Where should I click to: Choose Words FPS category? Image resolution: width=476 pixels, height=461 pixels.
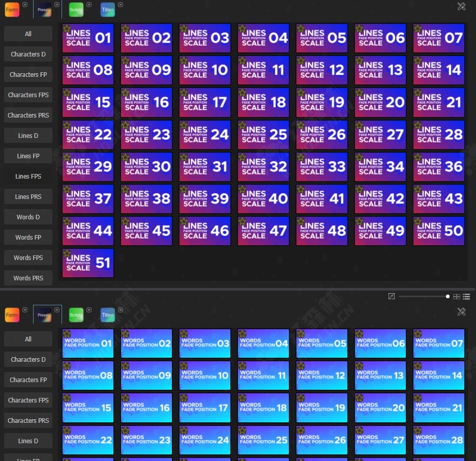[28, 257]
